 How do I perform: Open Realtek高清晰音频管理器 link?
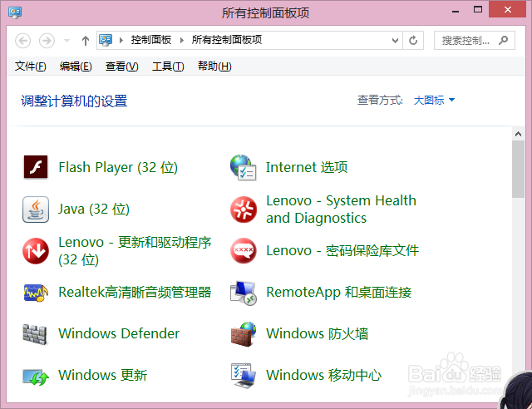click(x=135, y=293)
